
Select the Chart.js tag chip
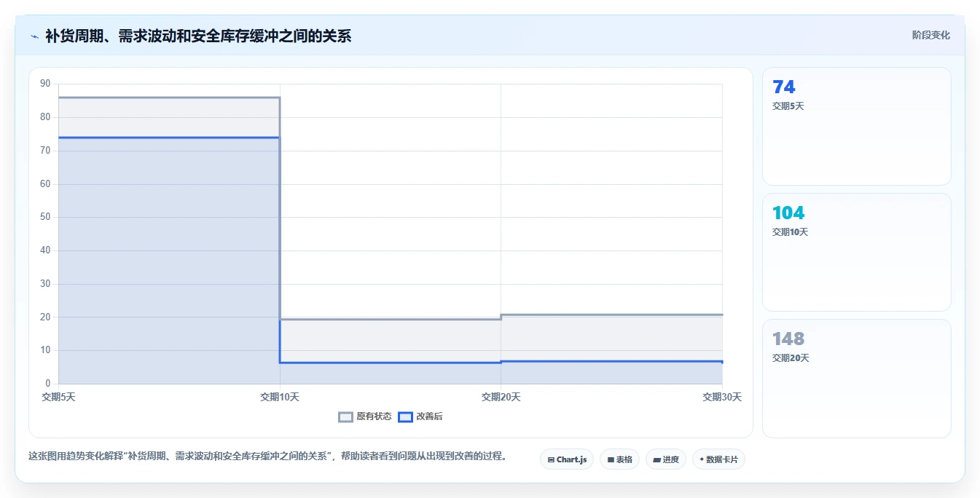point(567,459)
